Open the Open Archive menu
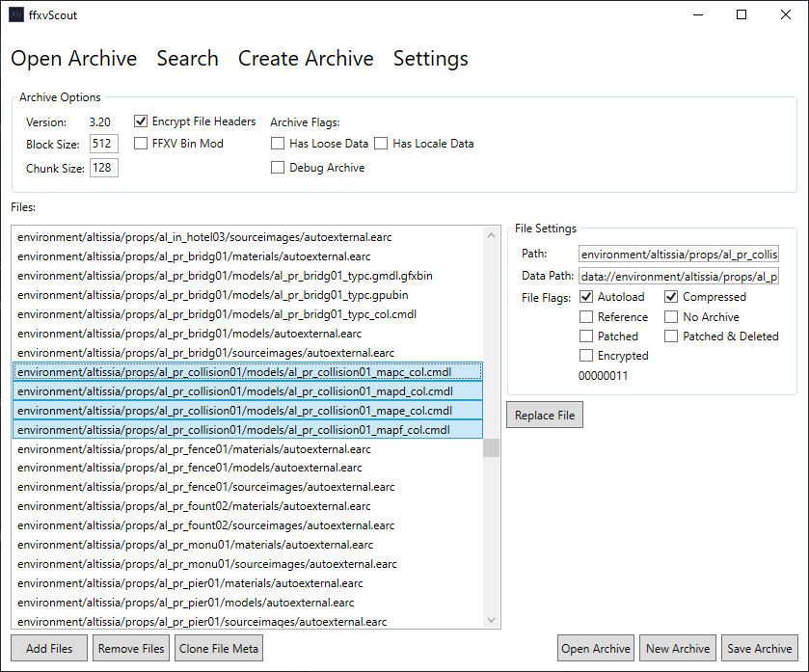 tap(74, 59)
